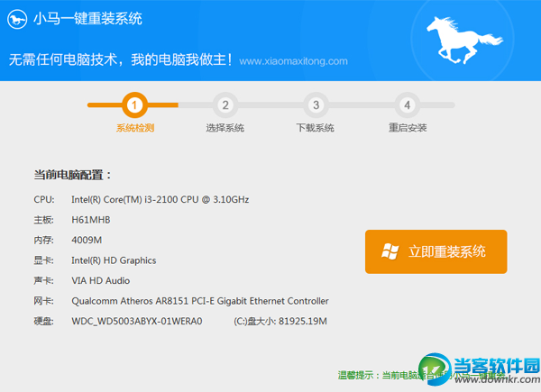Click the title text 小马一键重装系统
The height and width of the screenshot is (392, 541).
point(87,19)
